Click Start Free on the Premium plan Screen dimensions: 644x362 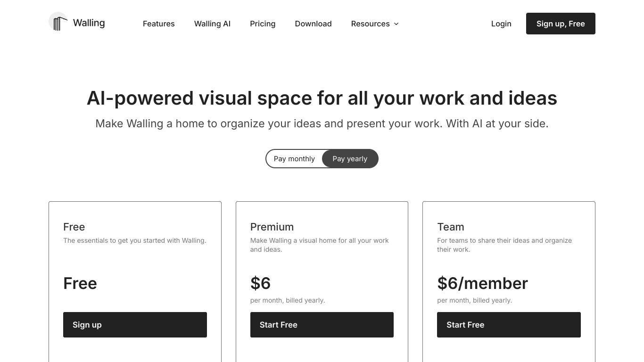[322, 325]
